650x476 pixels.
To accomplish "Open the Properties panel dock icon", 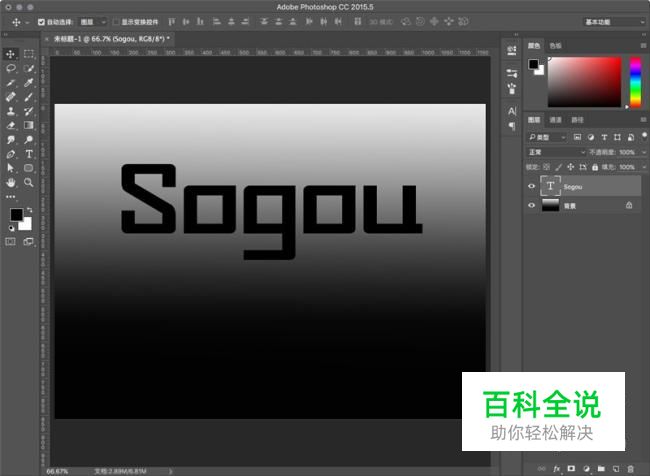I will pyautogui.click(x=512, y=51).
